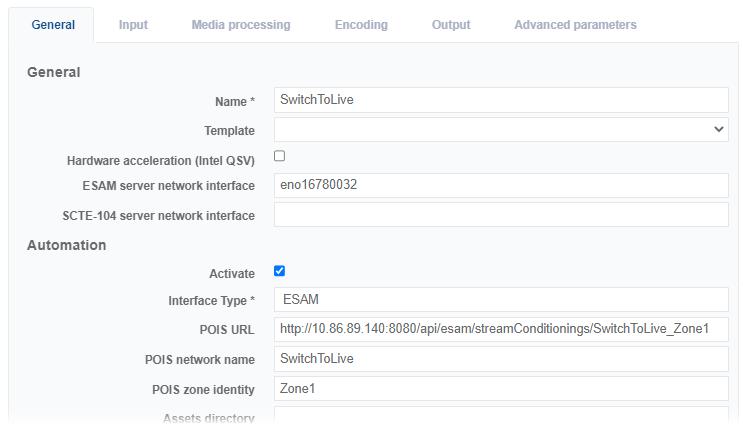Select the POIS network name field
The image size is (743, 424).
pos(500,359)
